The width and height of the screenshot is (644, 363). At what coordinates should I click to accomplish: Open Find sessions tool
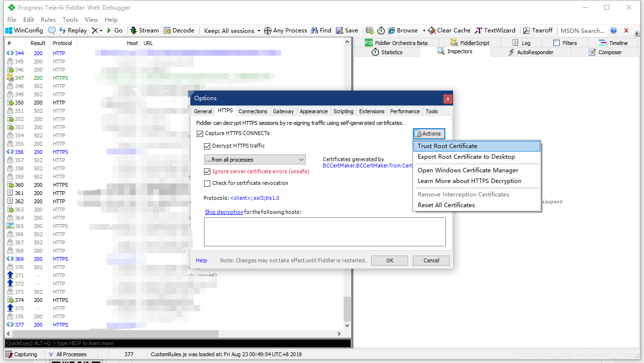tap(321, 30)
